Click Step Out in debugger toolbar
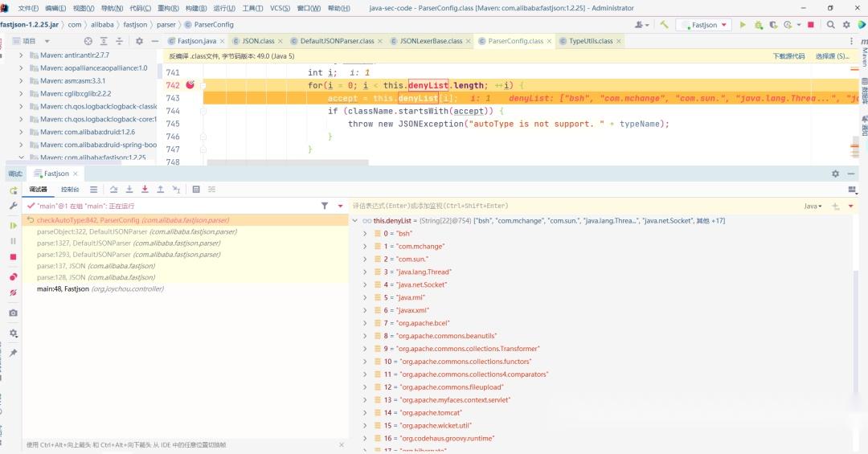The height and width of the screenshot is (454, 868). point(160,190)
